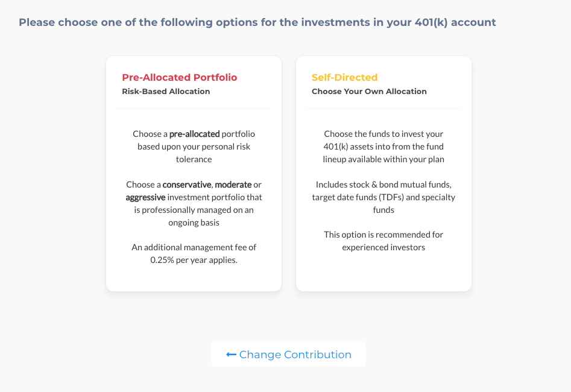The image size is (571, 392).
Task: Click the professionally managed ongoing basis text
Action: (x=194, y=216)
